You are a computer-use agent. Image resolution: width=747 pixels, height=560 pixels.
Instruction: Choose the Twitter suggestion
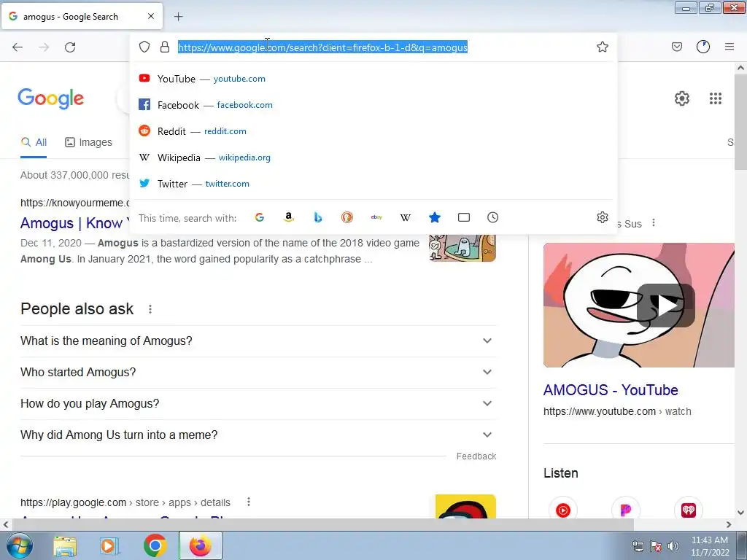[373, 184]
